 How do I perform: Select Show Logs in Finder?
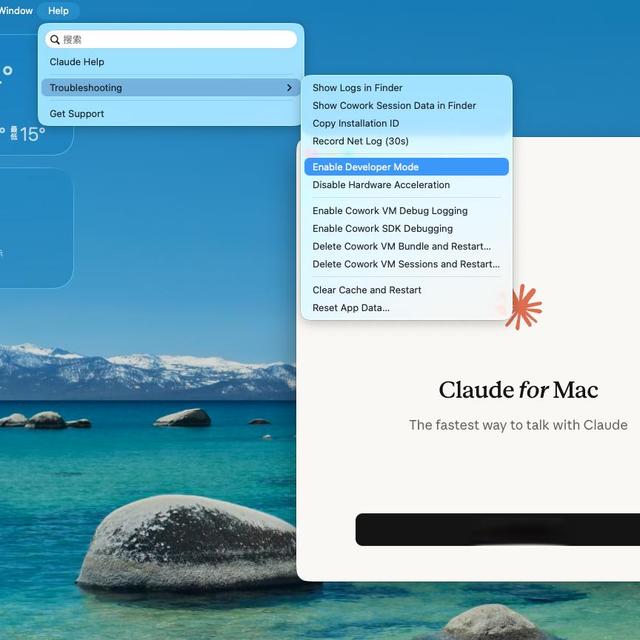406,88
